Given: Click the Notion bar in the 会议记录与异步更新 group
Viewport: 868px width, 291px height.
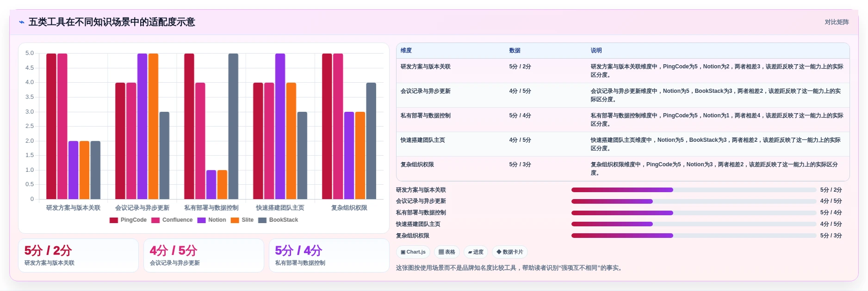Looking at the screenshot, I should point(142,126).
